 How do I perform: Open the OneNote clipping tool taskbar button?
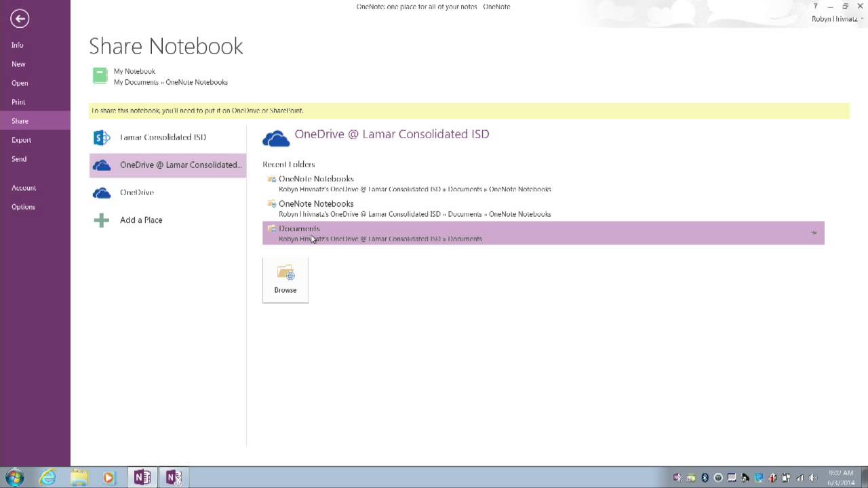pos(174,478)
